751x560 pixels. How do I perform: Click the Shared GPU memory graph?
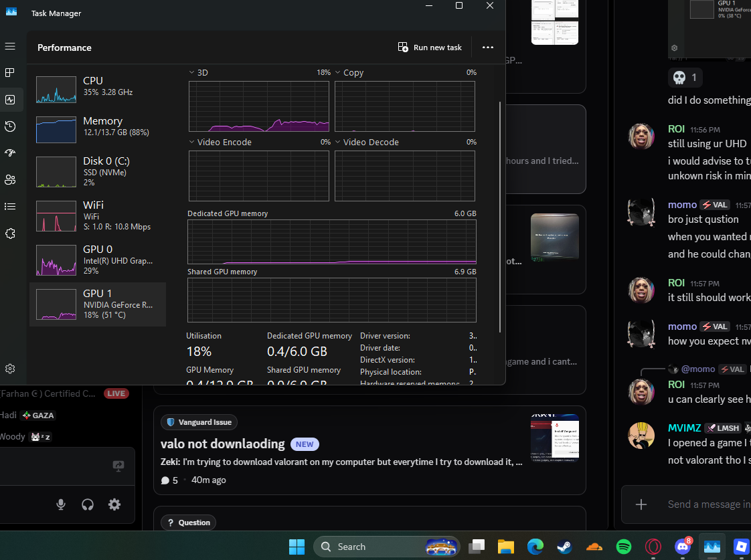pos(332,300)
